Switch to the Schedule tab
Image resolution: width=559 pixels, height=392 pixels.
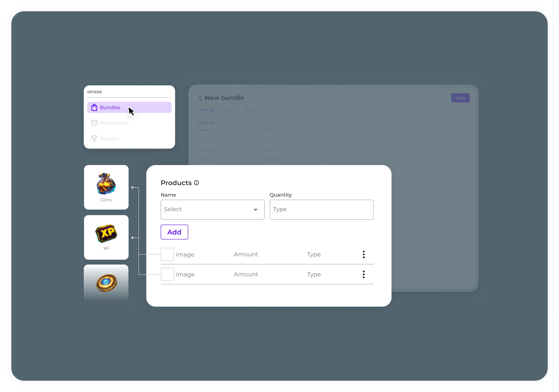point(229,110)
